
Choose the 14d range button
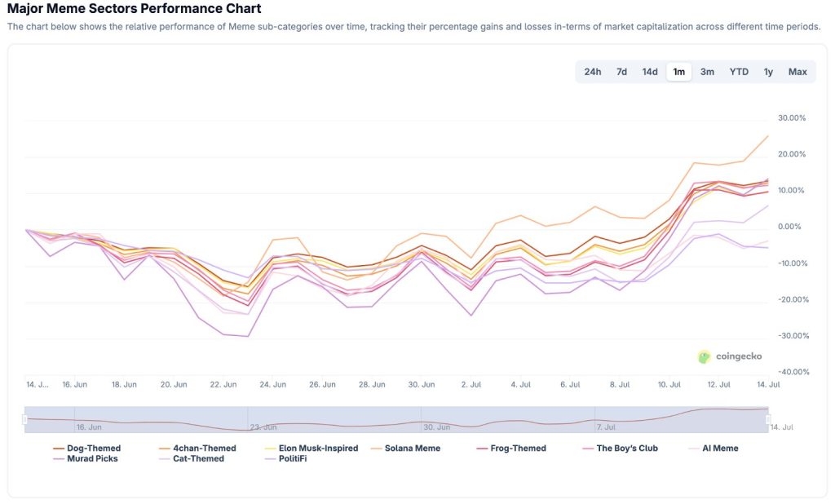point(650,72)
